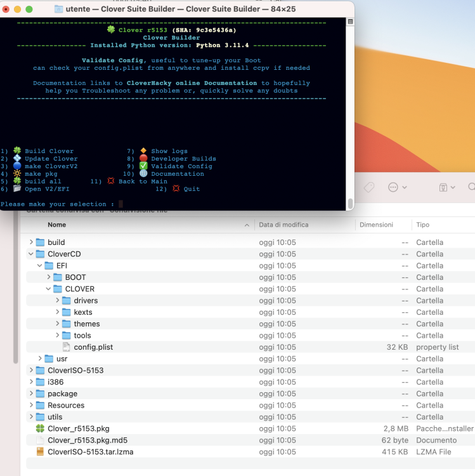Image resolution: width=475 pixels, height=476 pixels.
Task: Select the Clover_r5153.pkg clover file icon
Action: (x=40, y=428)
